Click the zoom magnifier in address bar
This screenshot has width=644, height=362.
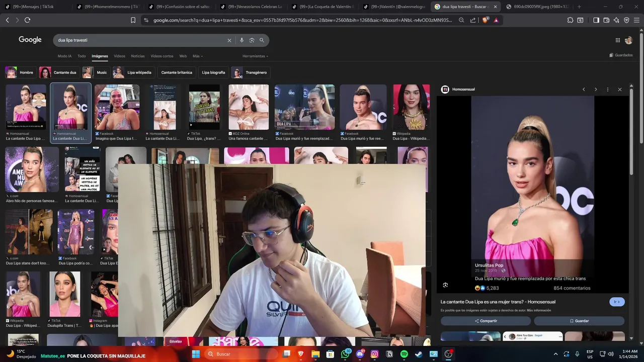461,20
